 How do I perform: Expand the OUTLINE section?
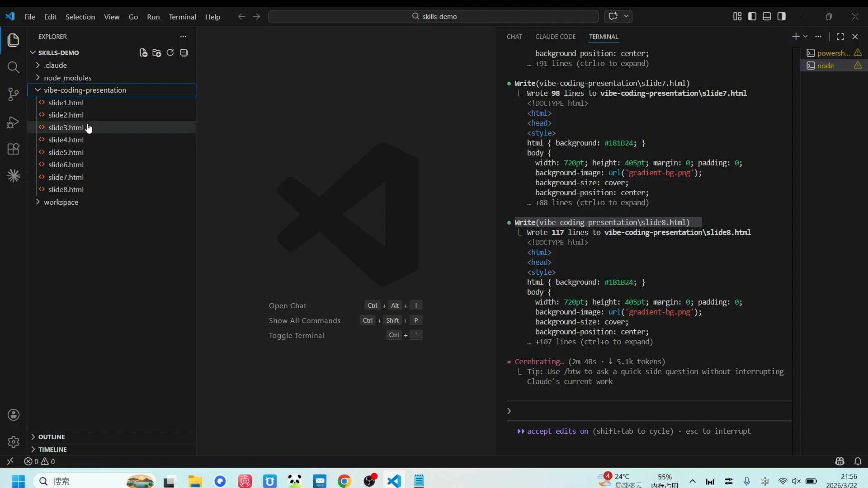(51, 437)
